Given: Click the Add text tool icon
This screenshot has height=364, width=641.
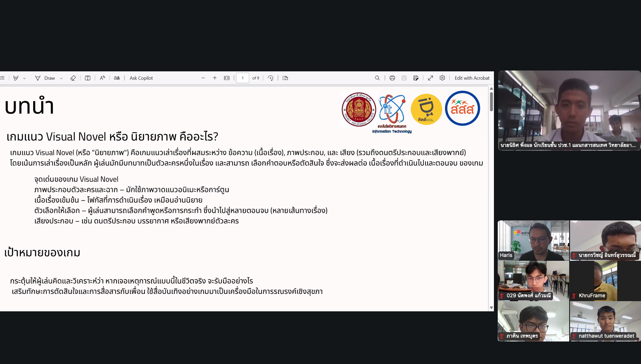Looking at the screenshot, I should click(88, 78).
